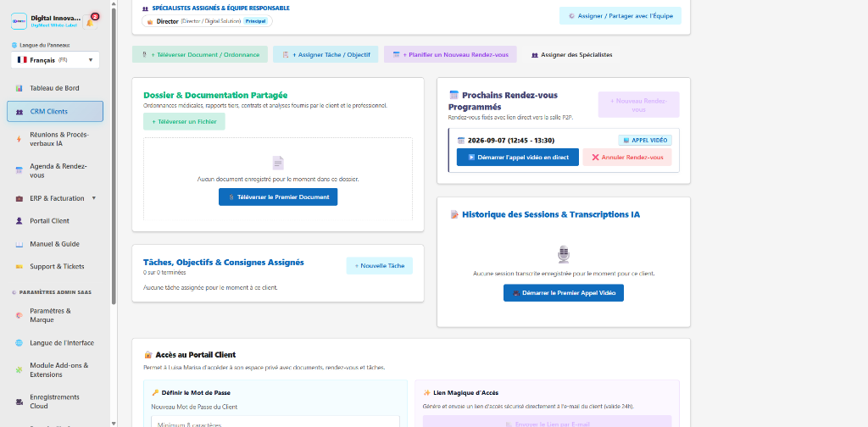The image size is (868, 427).
Task: Click + Téléverser Document / Ordonnance
Action: click(x=200, y=55)
